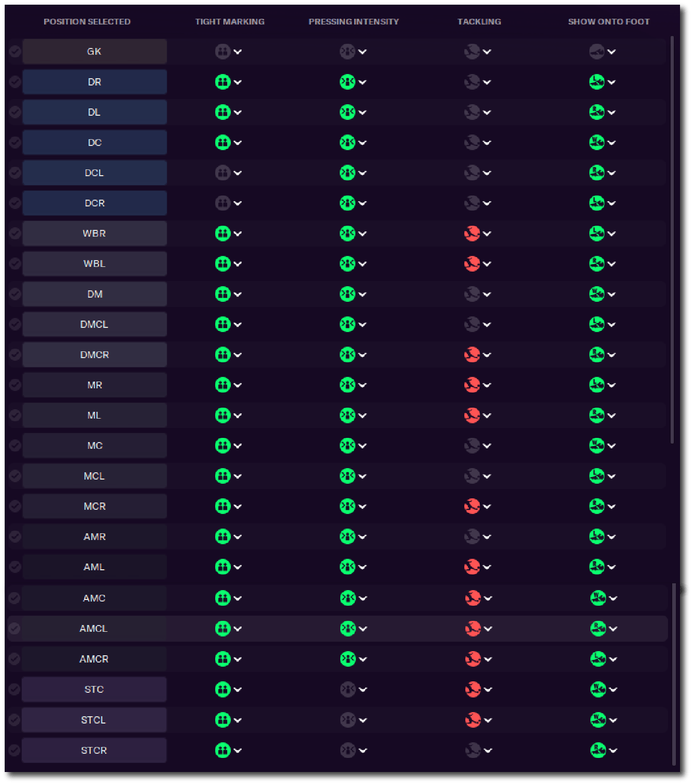Toggle the checkmark beside the MC row
The width and height of the screenshot is (692, 784).
15,445
